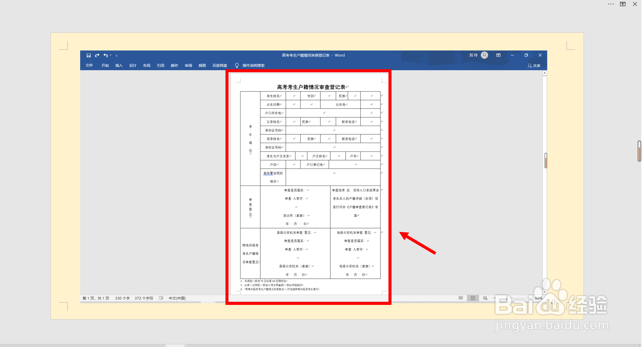This screenshot has height=347, width=644.
Task: Switch to the 百度网盘 ribbon tab
Action: [x=220, y=66]
